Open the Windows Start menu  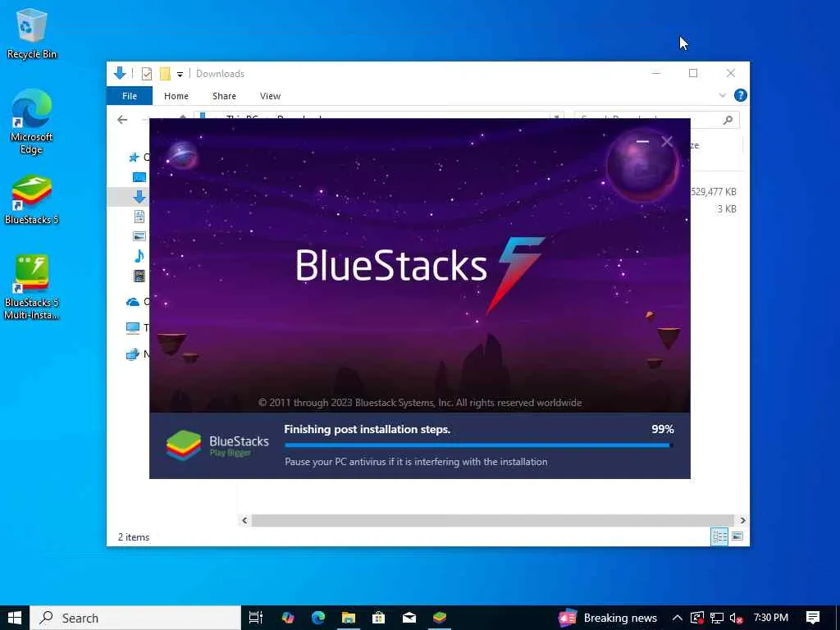[x=15, y=618]
